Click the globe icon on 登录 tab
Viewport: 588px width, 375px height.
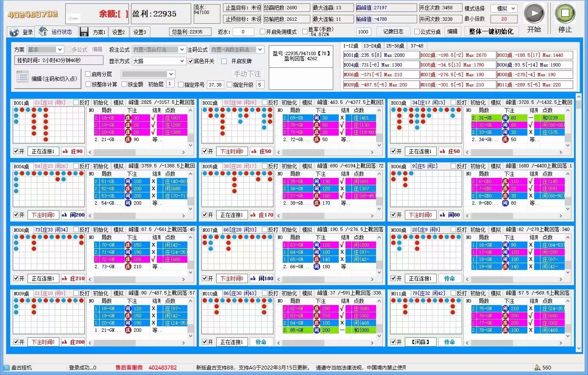click(x=14, y=32)
